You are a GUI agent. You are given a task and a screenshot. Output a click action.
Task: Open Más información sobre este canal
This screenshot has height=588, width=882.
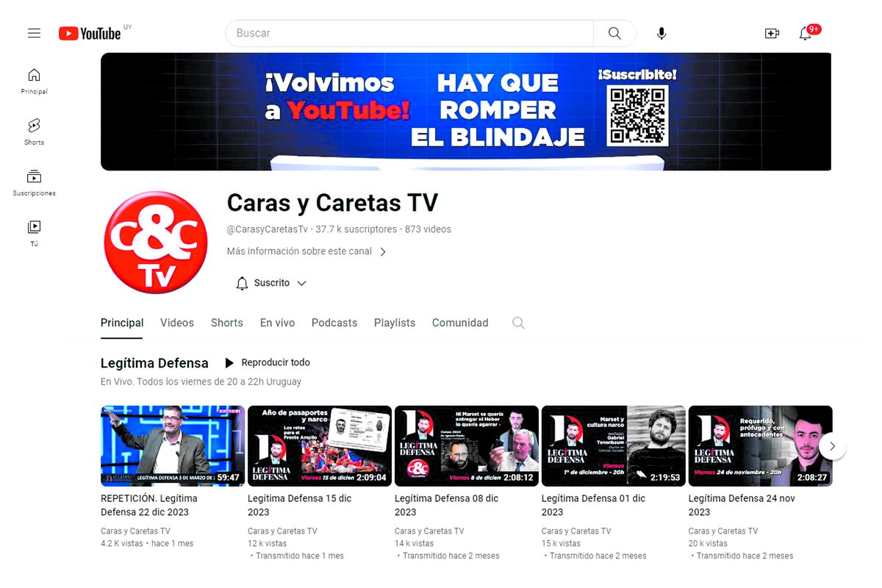click(299, 251)
